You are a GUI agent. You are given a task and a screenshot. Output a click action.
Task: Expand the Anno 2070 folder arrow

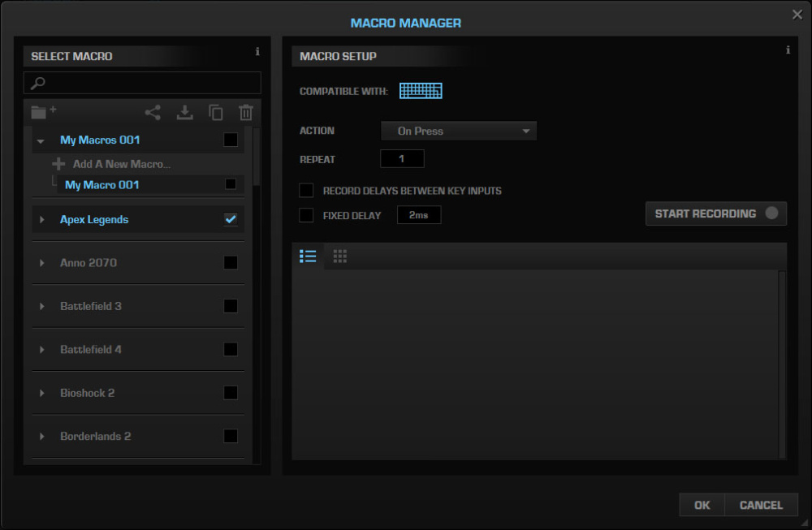tap(42, 263)
